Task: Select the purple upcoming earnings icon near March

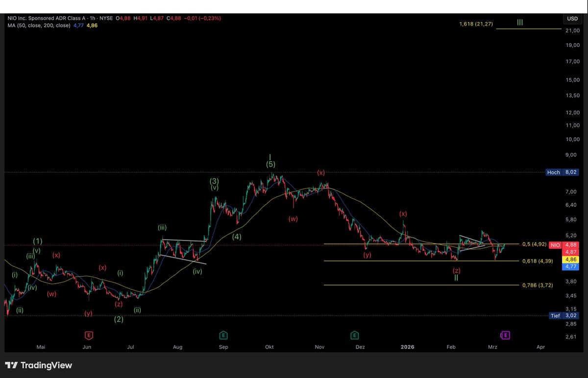Action: click(505, 335)
